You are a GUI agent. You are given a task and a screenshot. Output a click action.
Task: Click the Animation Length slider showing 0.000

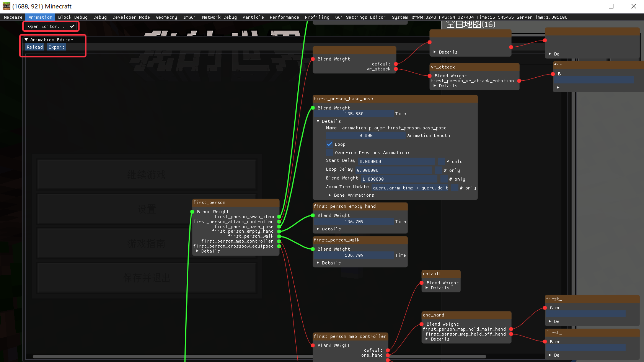click(366, 135)
